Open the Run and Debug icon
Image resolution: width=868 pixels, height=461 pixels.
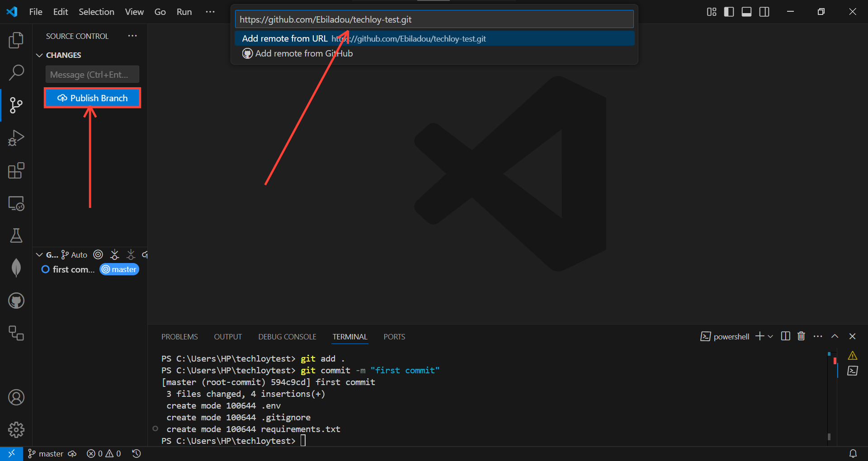click(x=16, y=138)
